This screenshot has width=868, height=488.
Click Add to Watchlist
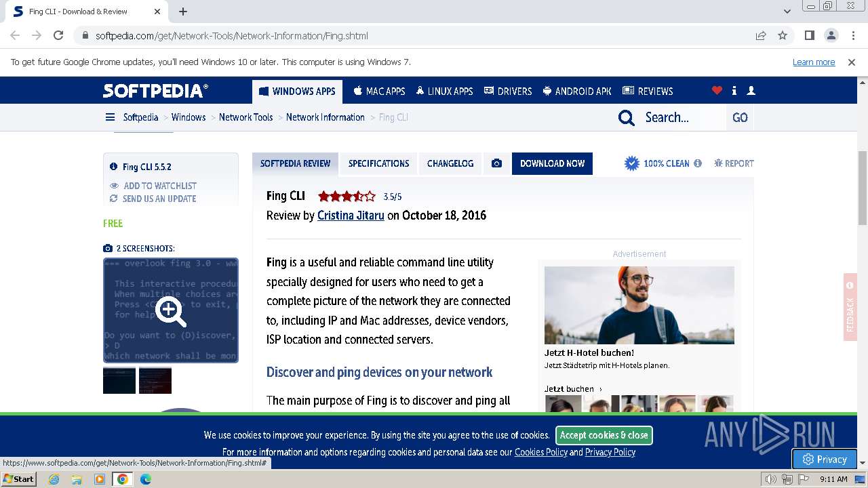153,186
